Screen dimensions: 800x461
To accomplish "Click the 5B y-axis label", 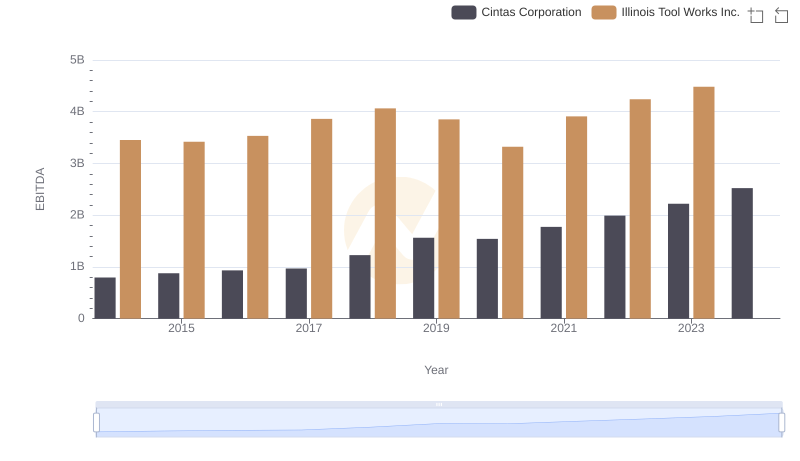I will point(77,60).
